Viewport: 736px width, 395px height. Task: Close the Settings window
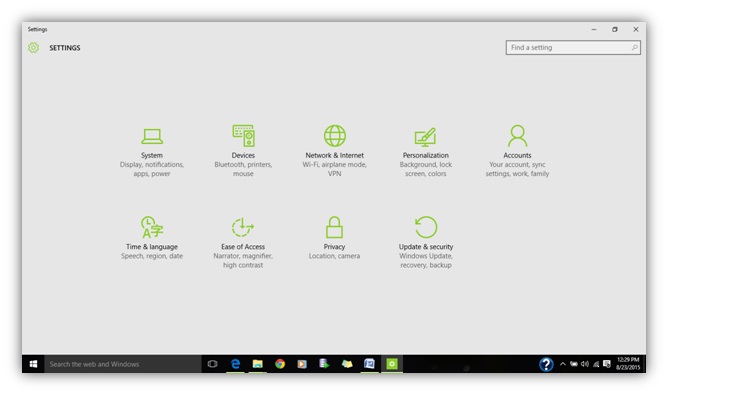point(636,29)
